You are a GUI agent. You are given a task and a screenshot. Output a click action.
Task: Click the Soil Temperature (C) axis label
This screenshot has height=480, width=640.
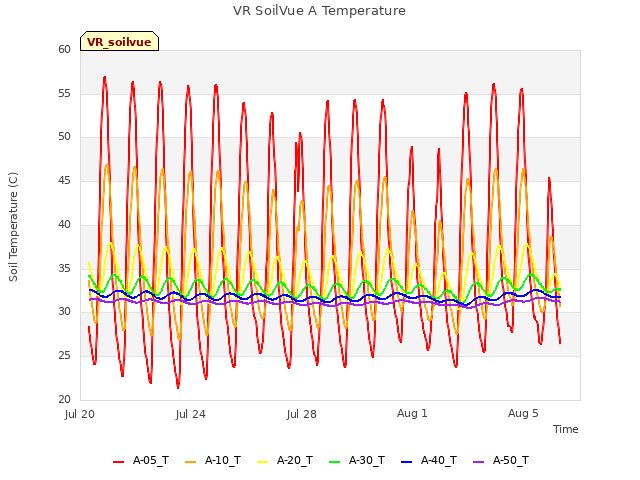coord(13,227)
